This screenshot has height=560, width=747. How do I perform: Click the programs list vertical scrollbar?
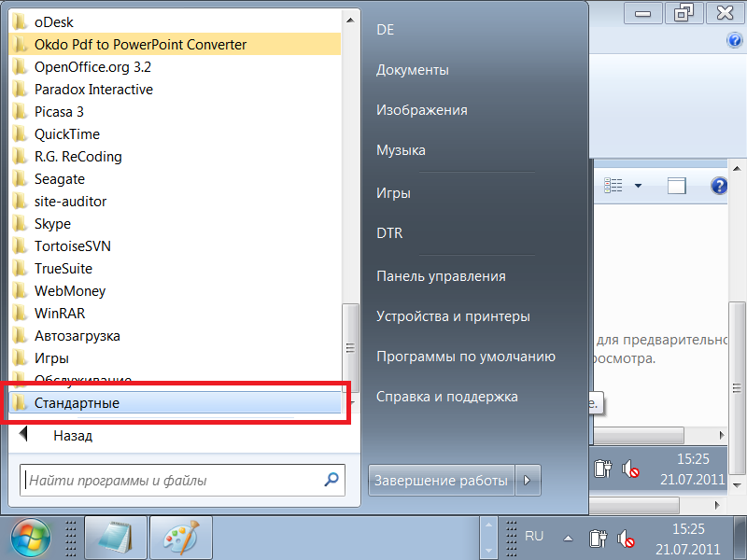(x=350, y=346)
